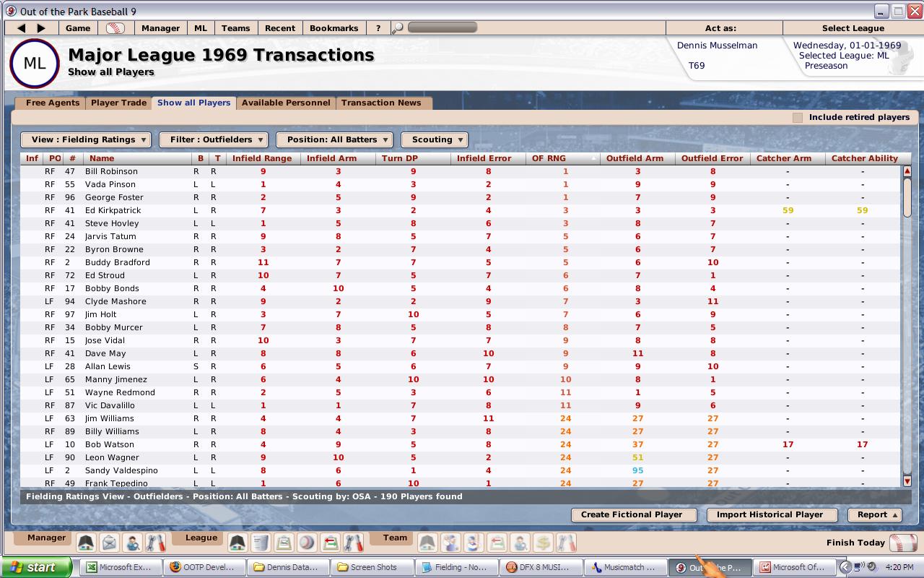The width and height of the screenshot is (924, 578).
Task: Click the table scrollbar up arrow
Action: pyautogui.click(x=907, y=171)
